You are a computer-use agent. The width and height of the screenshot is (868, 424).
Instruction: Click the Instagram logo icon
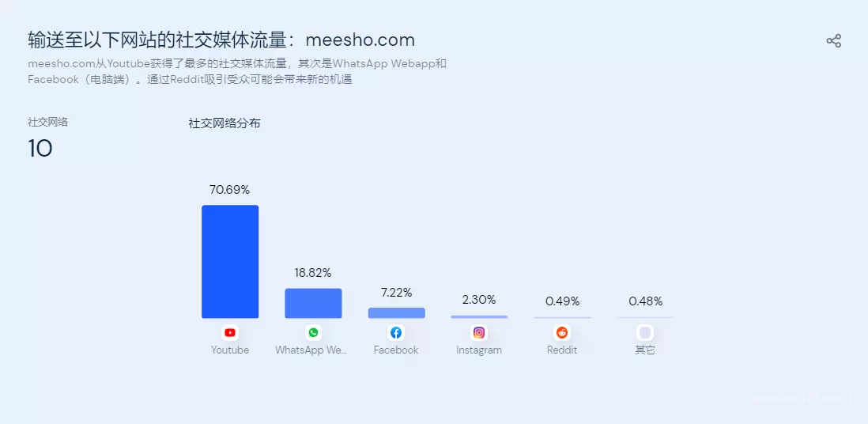pyautogui.click(x=479, y=332)
